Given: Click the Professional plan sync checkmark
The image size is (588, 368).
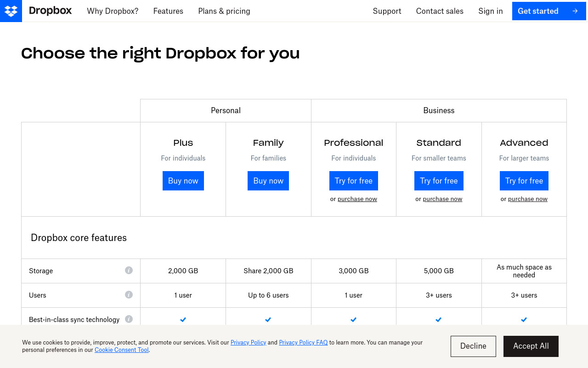Looking at the screenshot, I should pyautogui.click(x=353, y=319).
